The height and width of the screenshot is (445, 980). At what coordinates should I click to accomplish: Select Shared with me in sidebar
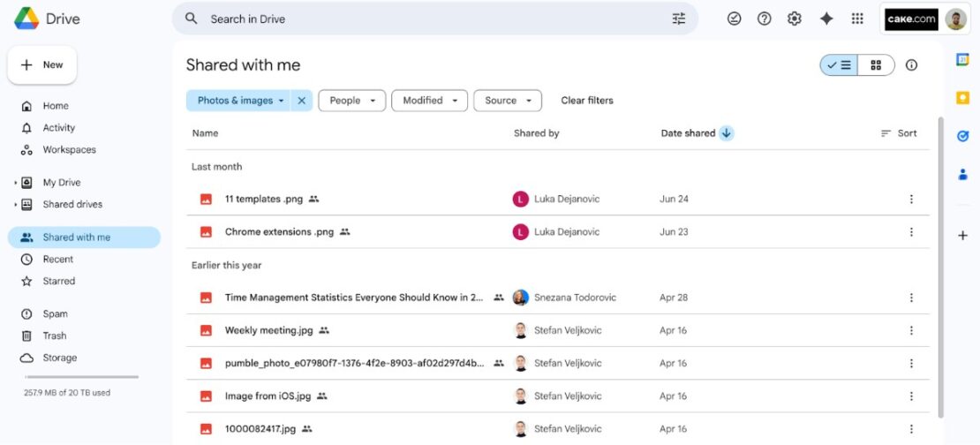coord(84,238)
